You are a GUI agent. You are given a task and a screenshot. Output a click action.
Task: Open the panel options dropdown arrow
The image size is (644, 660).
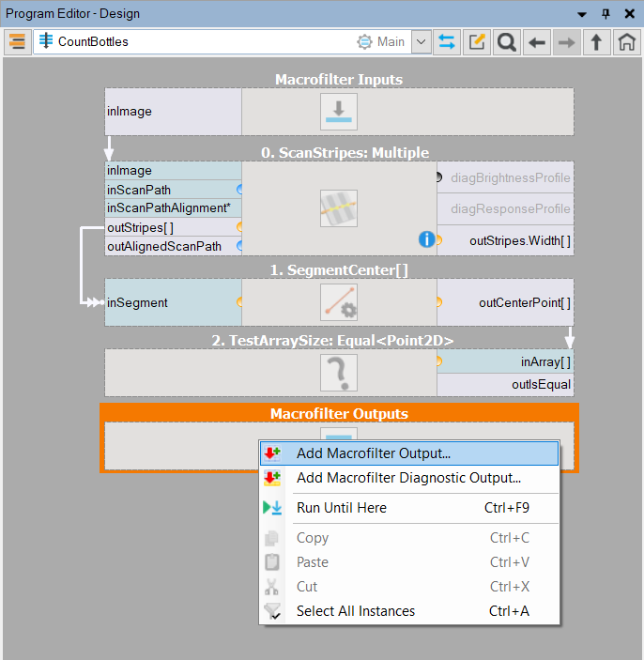(582, 14)
